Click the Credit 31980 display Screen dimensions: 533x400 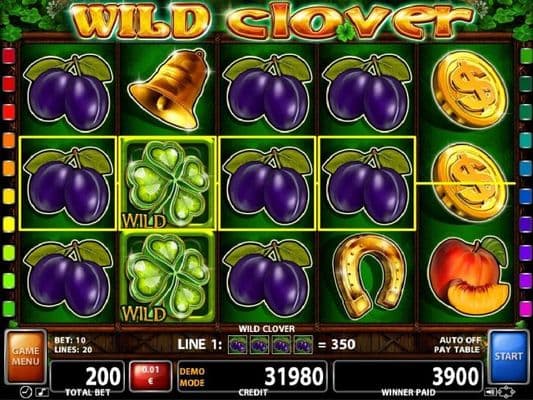(x=252, y=377)
